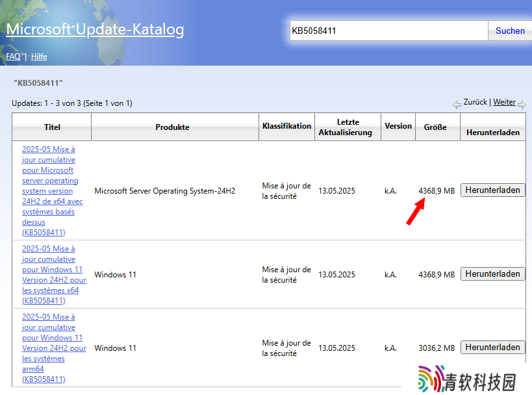Sort by the Titel column header
This screenshot has height=395, width=532.
pyautogui.click(x=52, y=127)
